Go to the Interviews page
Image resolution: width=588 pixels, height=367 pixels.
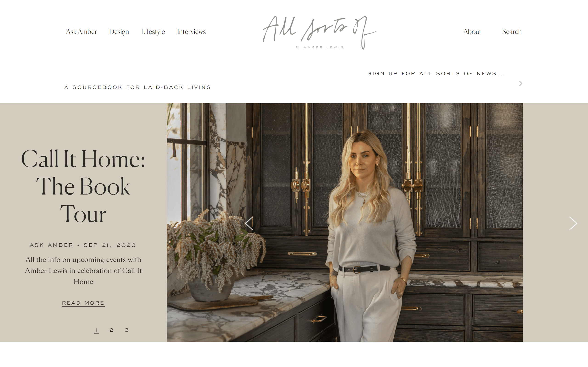(191, 32)
